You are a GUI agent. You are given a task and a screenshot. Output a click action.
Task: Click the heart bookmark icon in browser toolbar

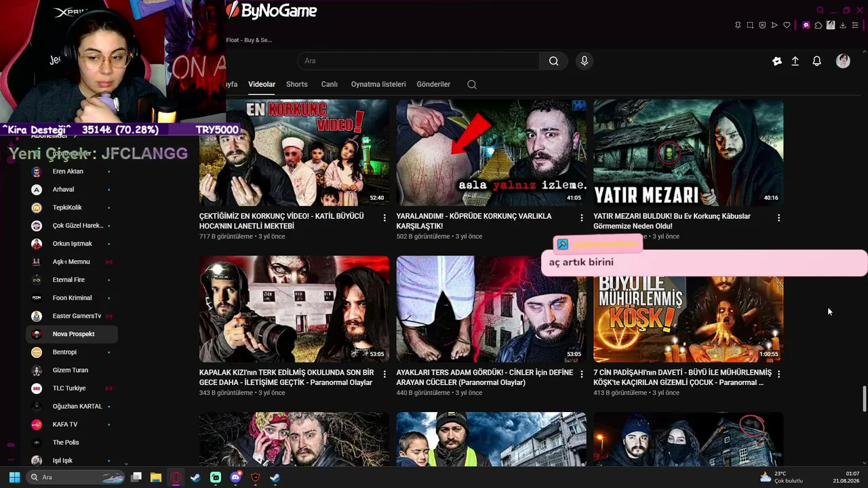pyautogui.click(x=787, y=25)
